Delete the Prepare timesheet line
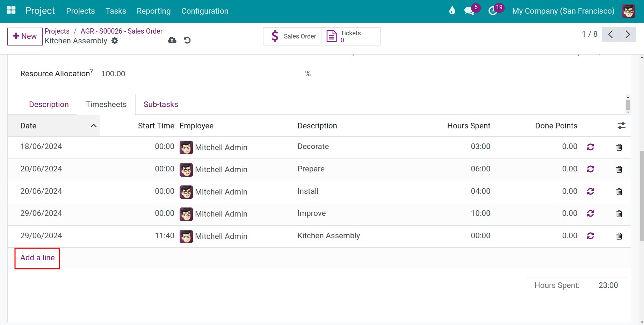Screen dimensions: 644x325 click(x=619, y=169)
